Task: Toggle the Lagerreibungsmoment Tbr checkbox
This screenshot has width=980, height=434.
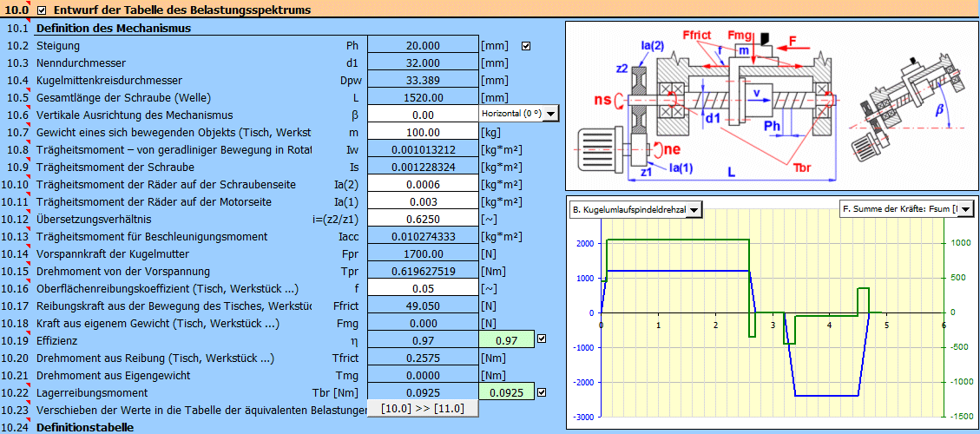Action: [x=542, y=392]
